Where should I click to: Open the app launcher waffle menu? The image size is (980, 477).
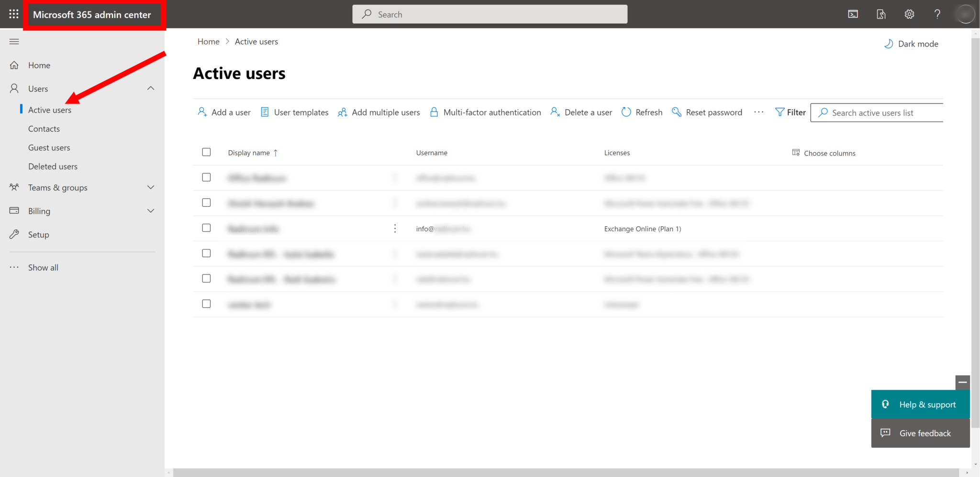coord(13,13)
